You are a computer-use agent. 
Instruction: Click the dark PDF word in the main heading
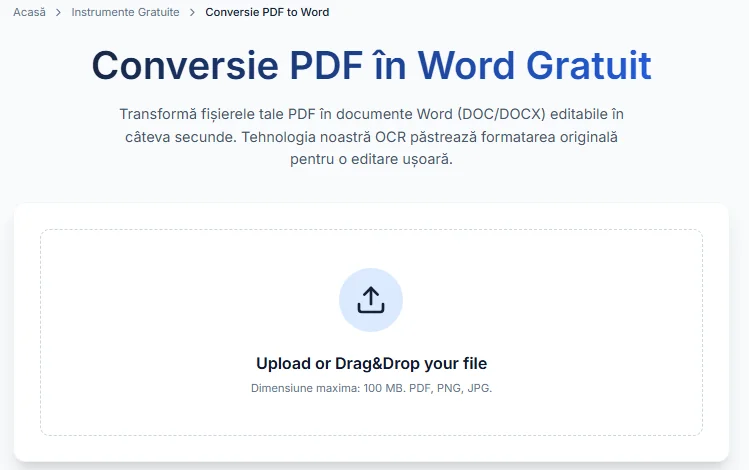[x=325, y=65]
